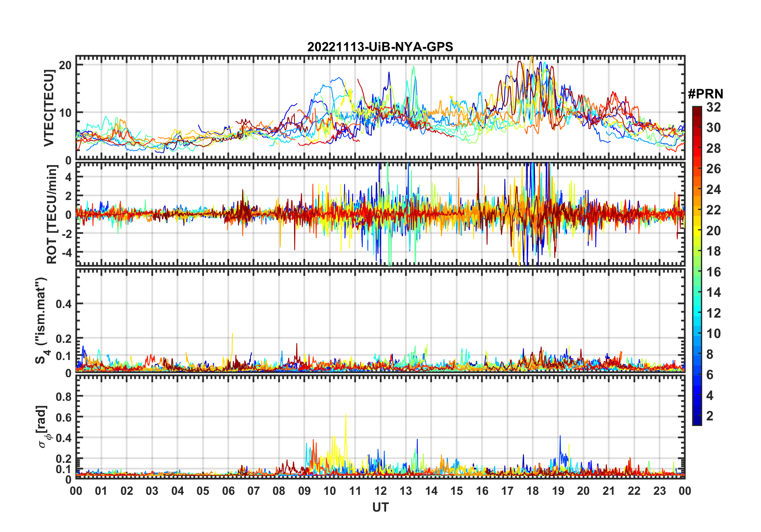Click the UT x-axis label

pos(380,507)
